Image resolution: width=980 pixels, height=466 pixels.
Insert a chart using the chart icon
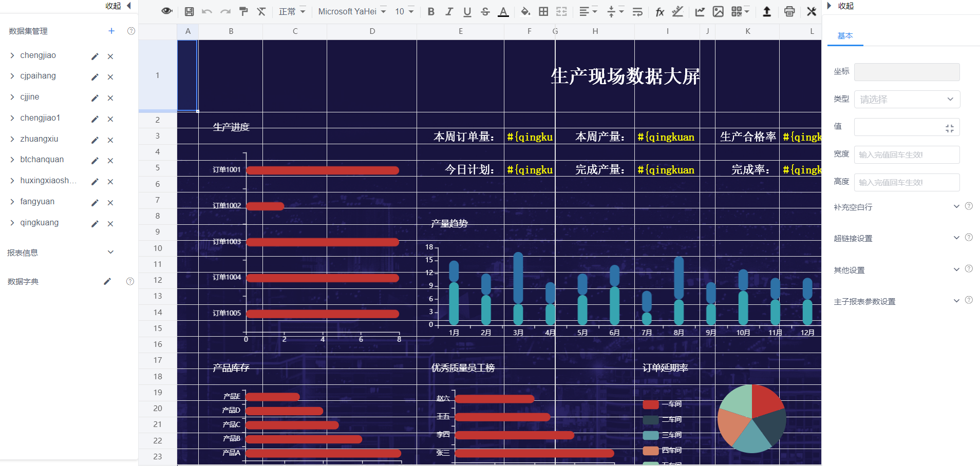[700, 11]
